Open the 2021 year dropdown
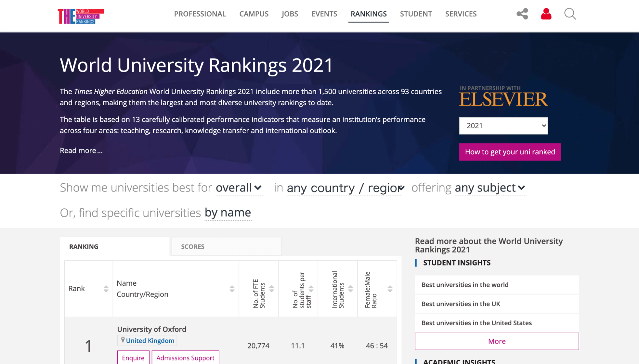639x364 pixels. (503, 126)
